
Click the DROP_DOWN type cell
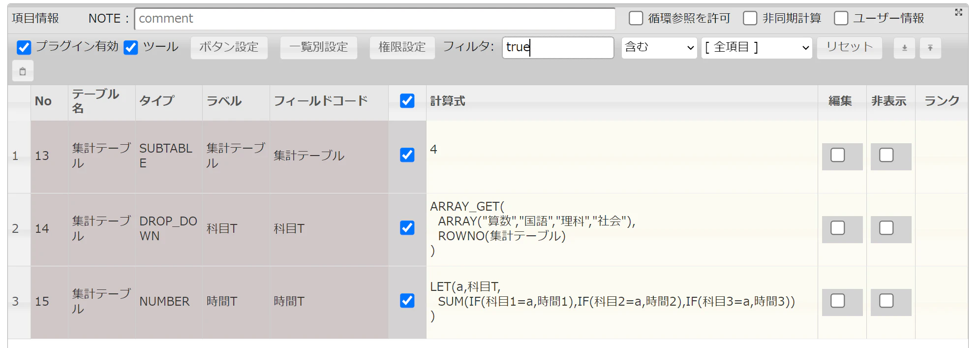pyautogui.click(x=169, y=230)
